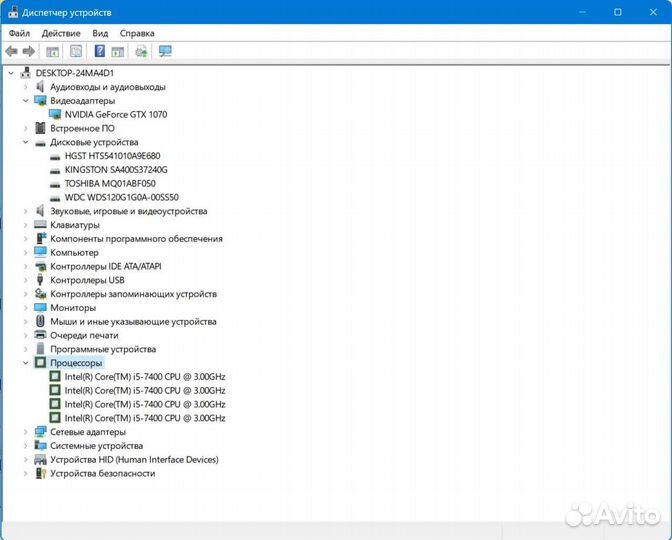This screenshot has width=672, height=540.
Task: Open the Файл menu
Action: coord(19,32)
